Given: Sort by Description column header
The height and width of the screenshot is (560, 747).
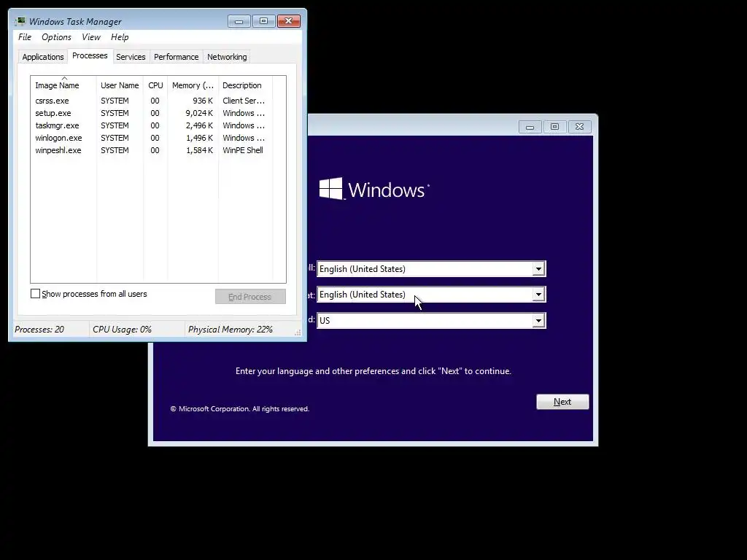Looking at the screenshot, I should 245,85.
